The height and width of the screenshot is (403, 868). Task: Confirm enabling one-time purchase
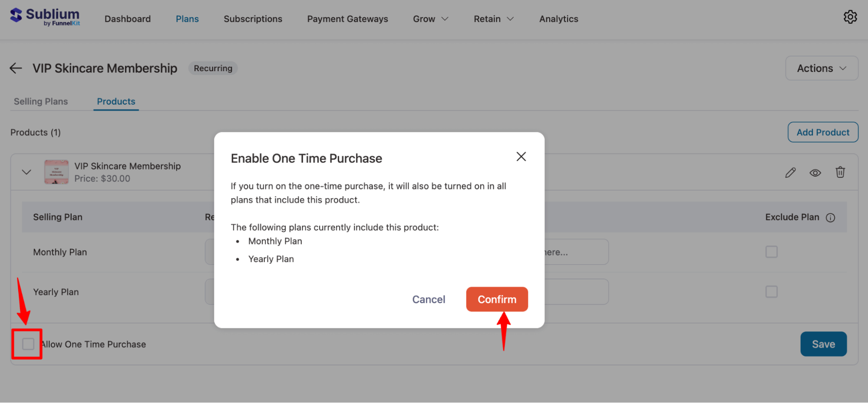[497, 299]
